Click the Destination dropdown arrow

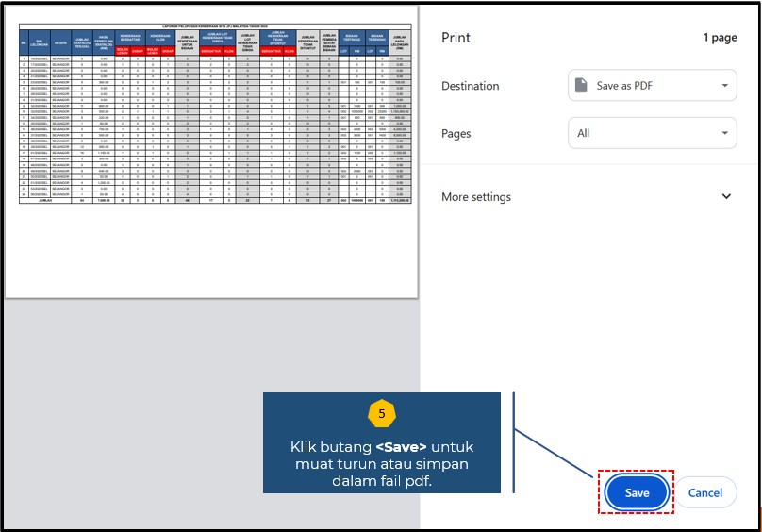pyautogui.click(x=723, y=86)
